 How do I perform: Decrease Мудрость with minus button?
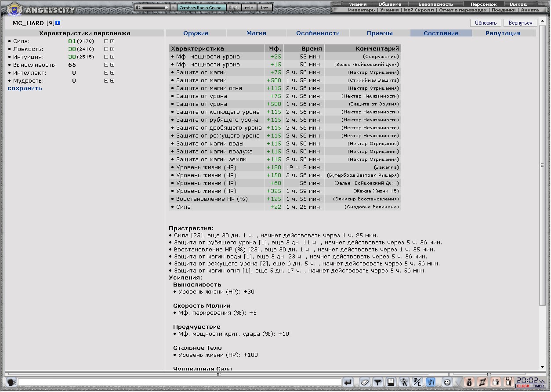click(106, 81)
